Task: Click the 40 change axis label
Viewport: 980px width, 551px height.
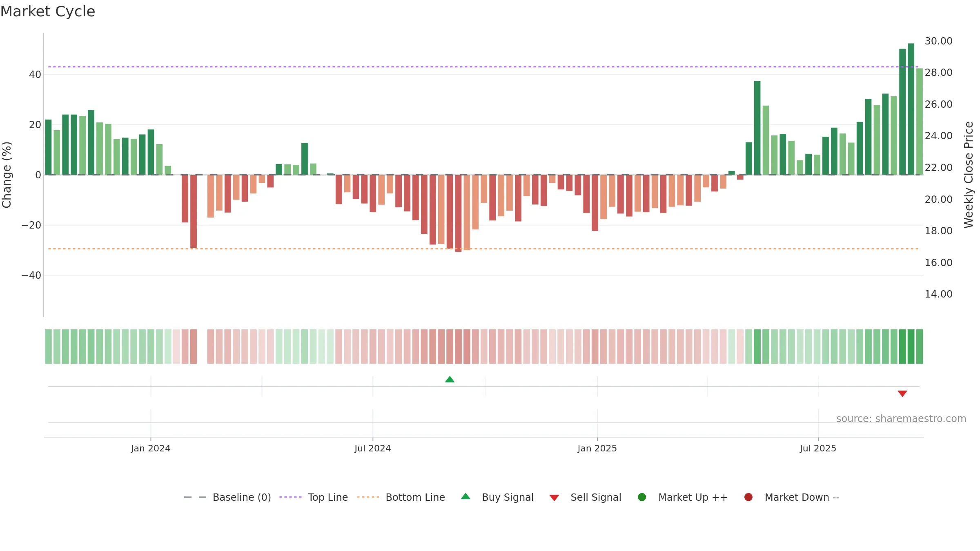Action: click(x=35, y=75)
